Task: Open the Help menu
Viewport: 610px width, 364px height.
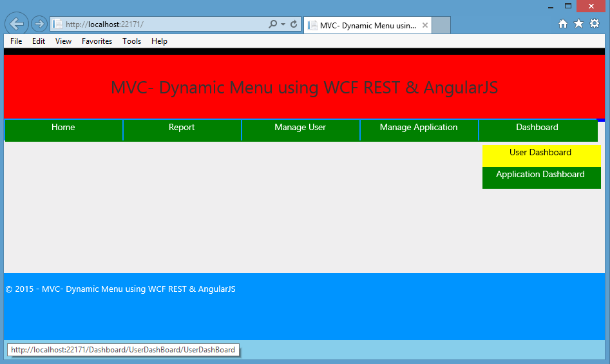Action: [x=160, y=41]
